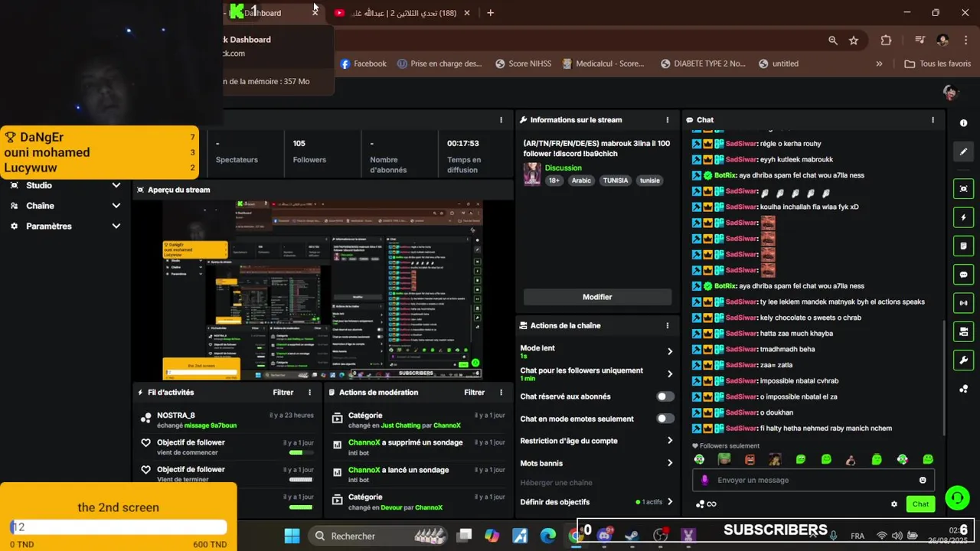Open three-dot menu of Informations sur le stream
Screen dimensions: 980x551
point(667,119)
